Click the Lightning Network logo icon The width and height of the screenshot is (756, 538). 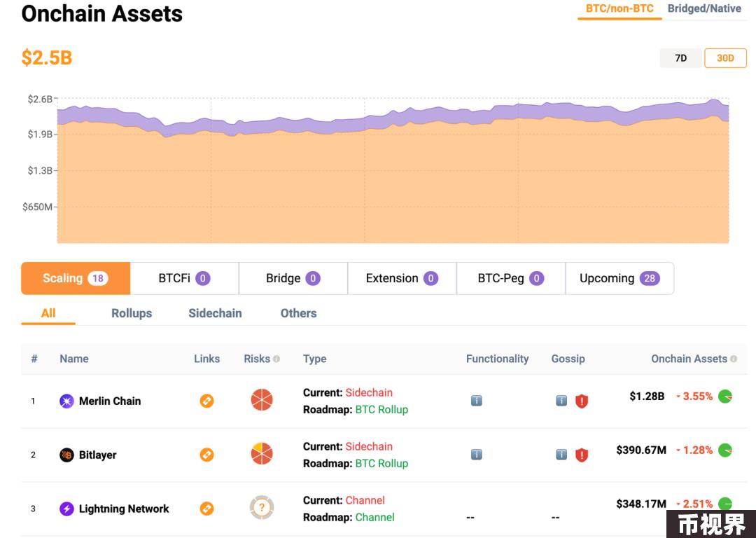tap(66, 509)
